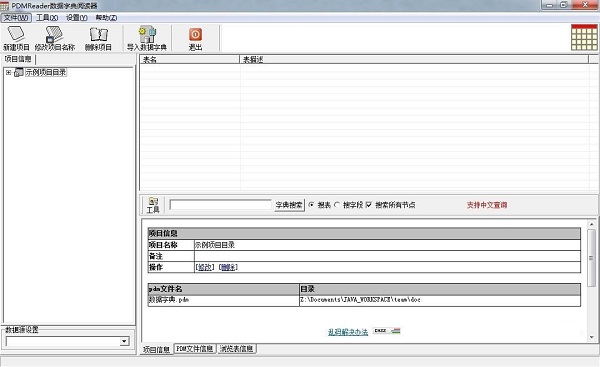Click the 修改项目名称 toolbar icon
The height and width of the screenshot is (367, 600).
(55, 38)
